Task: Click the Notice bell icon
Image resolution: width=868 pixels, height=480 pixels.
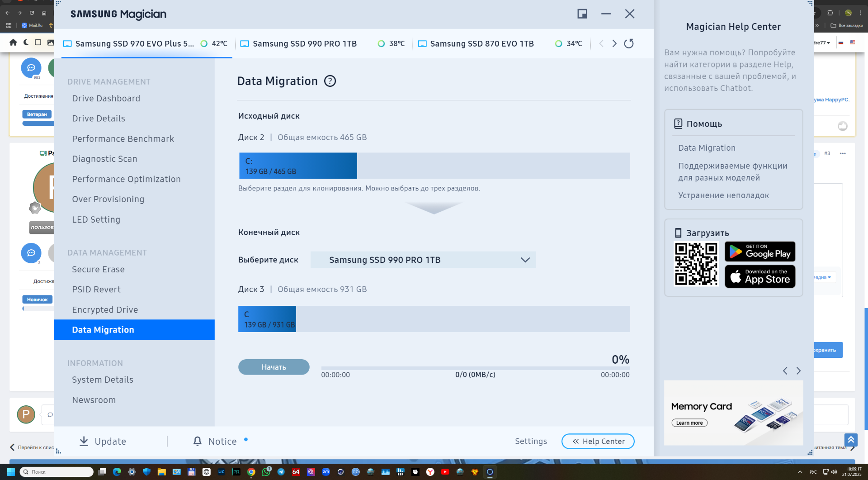Action: click(198, 441)
